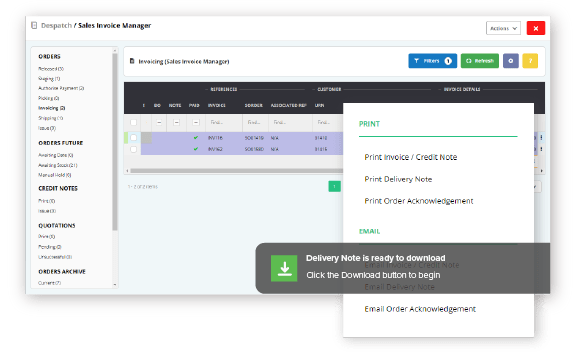This screenshot has width=580, height=360.
Task: Toggle the PAID column tri-state filter
Action: (x=196, y=122)
